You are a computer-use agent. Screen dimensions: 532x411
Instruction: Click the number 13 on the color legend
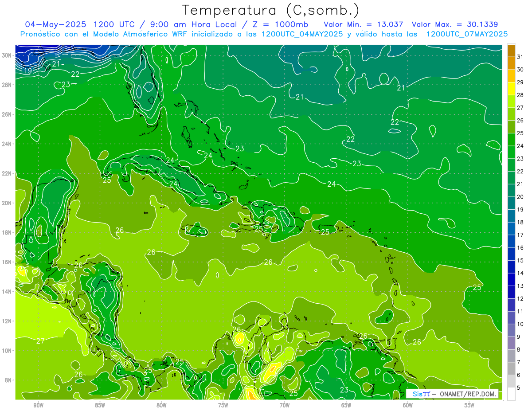(x=520, y=286)
